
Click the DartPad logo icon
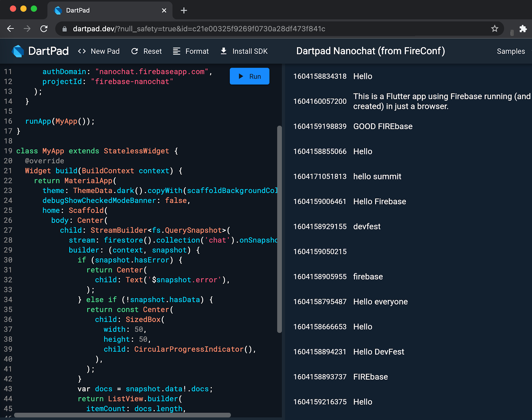(18, 51)
